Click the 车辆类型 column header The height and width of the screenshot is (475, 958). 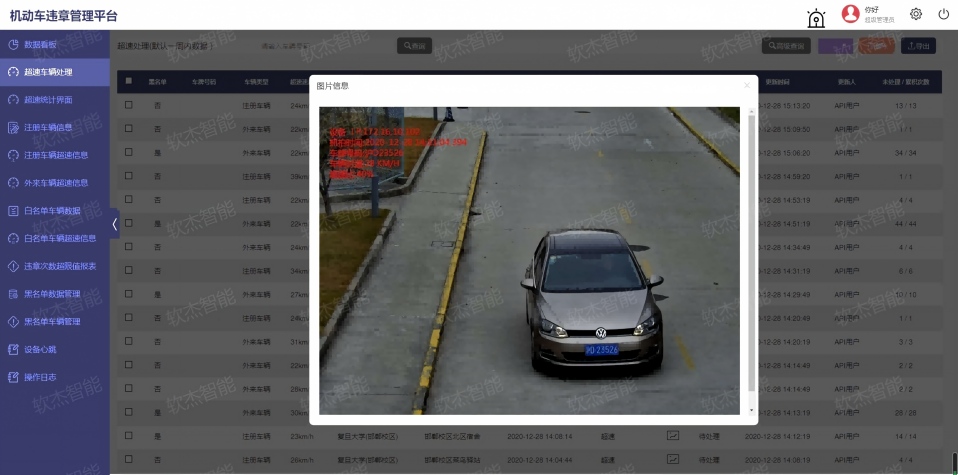[256, 82]
